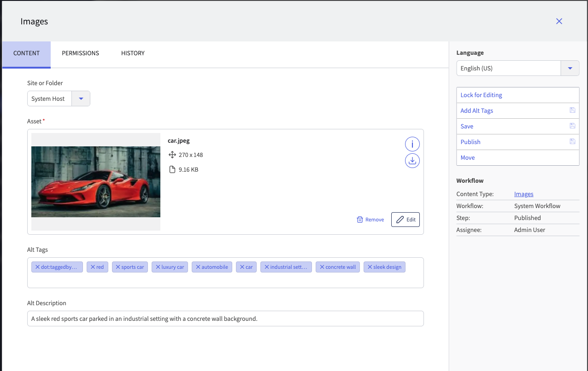This screenshot has height=371, width=588.
Task: Remove the 'red' alt tag
Action: click(93, 267)
